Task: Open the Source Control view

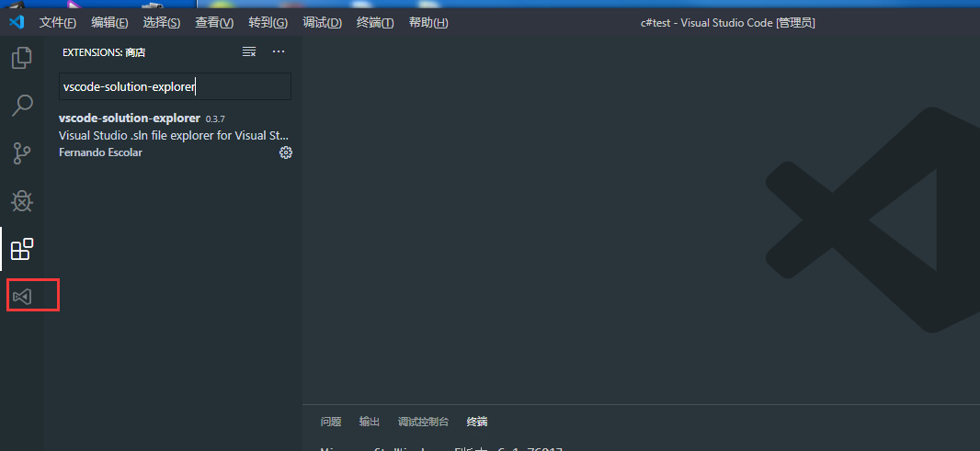Action: pos(22,153)
